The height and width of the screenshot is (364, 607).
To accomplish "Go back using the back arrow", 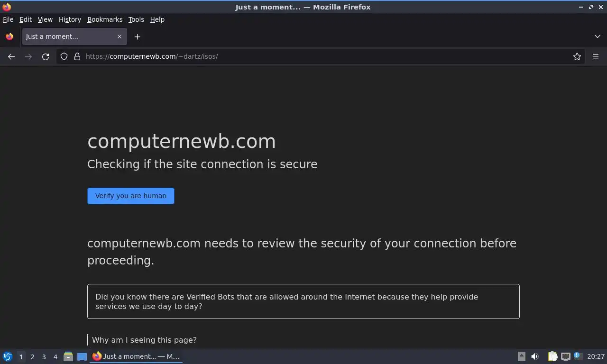I will 11,56.
